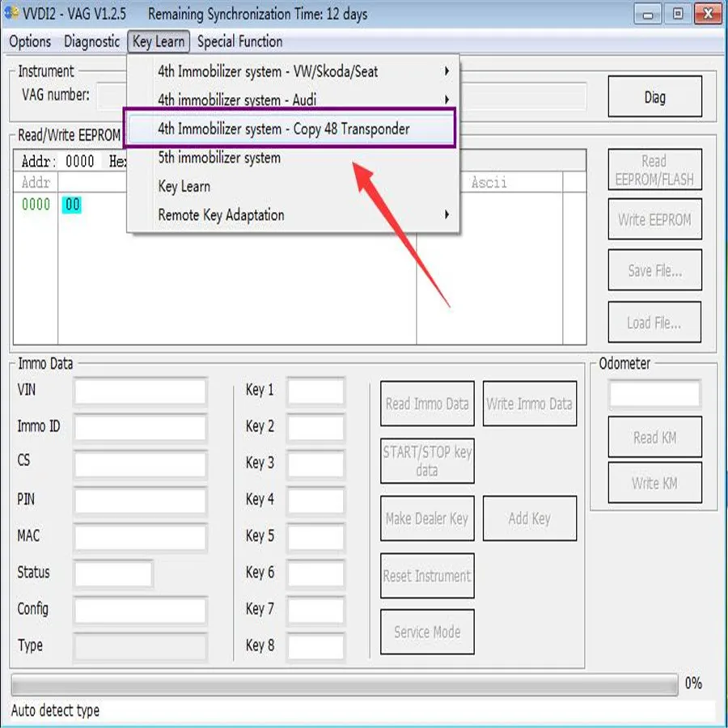
Task: Focus the Config input field
Action: 140,610
